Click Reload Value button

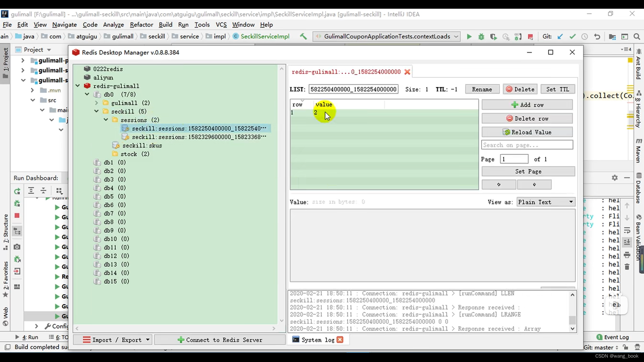point(527,132)
